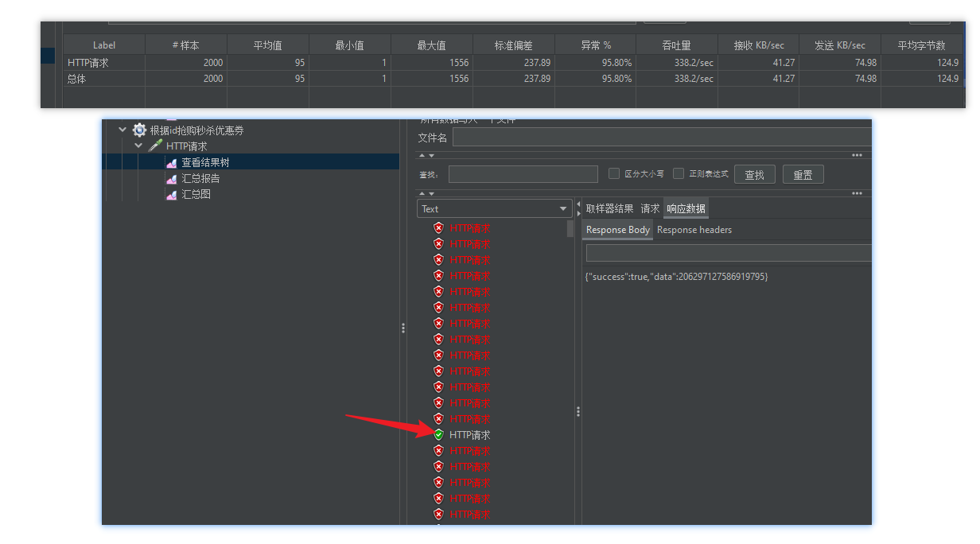Click the left-pointing pane collapse arrow beside 取样器结果
This screenshot has height=544, width=980.
(x=578, y=204)
